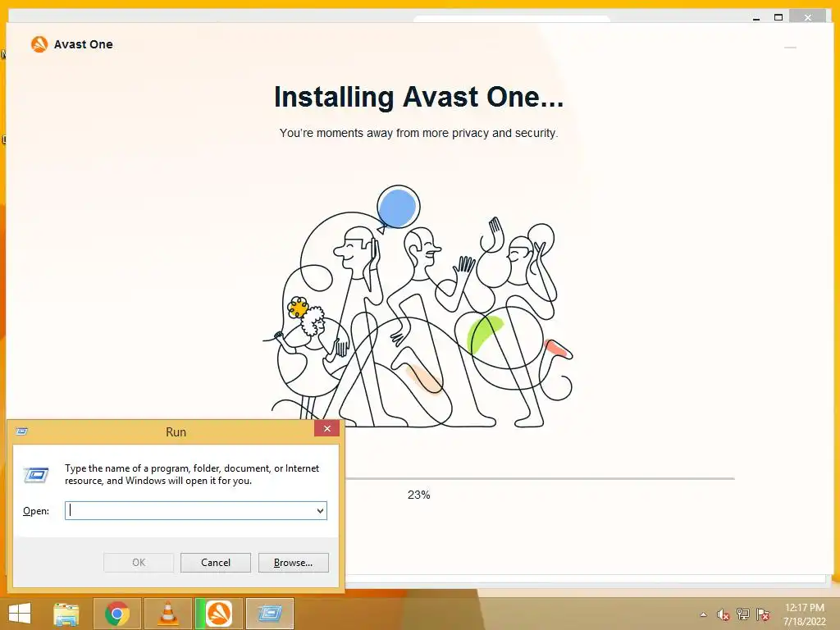The image size is (840, 630).
Task: Click the Browse... button
Action: pos(293,563)
